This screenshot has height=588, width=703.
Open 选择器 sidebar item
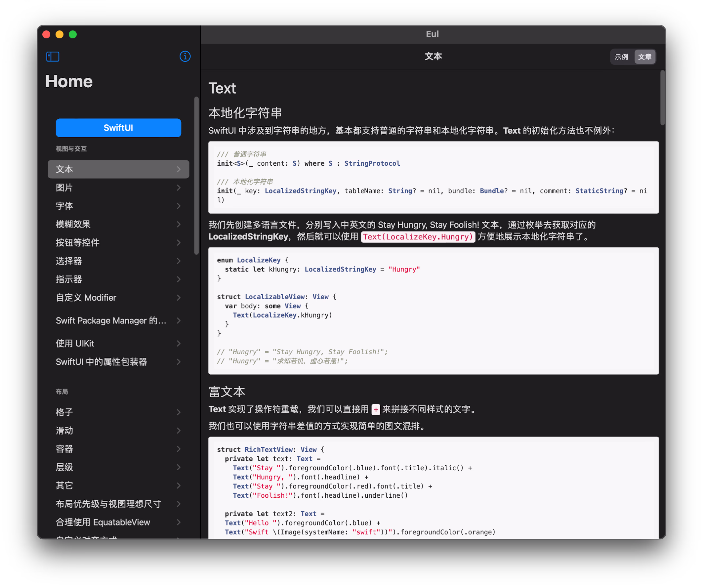coord(69,261)
